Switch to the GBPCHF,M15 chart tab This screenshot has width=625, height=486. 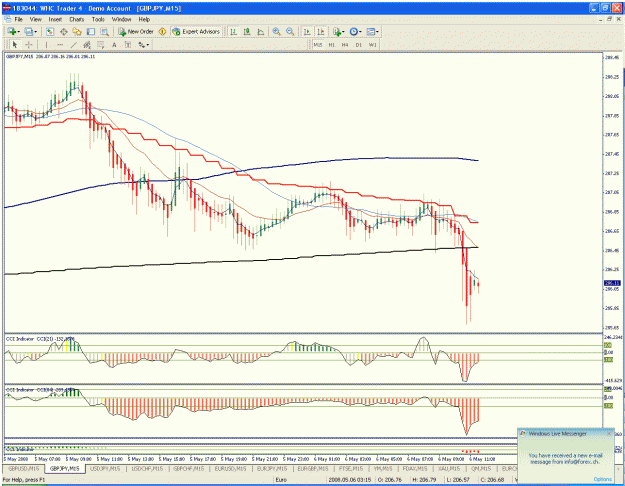189,468
